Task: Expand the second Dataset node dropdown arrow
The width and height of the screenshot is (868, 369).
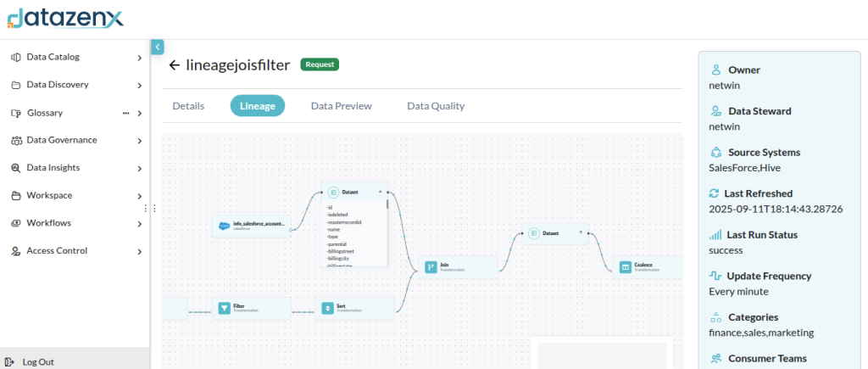Action: (581, 232)
